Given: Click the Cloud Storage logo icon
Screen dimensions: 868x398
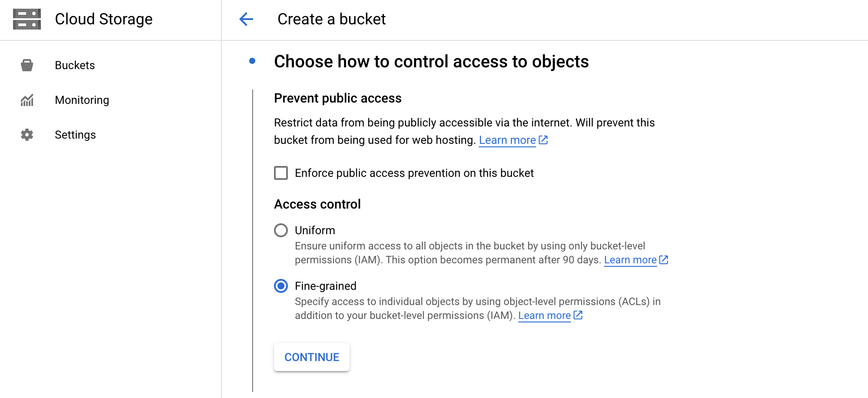Looking at the screenshot, I should (27, 19).
